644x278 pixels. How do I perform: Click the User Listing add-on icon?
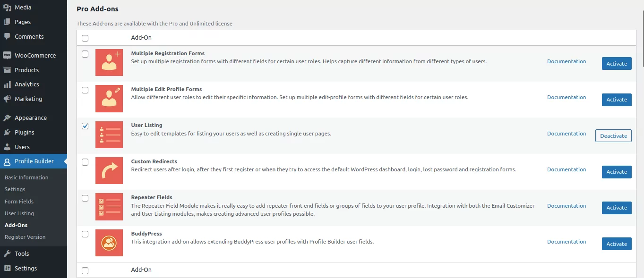click(x=109, y=135)
